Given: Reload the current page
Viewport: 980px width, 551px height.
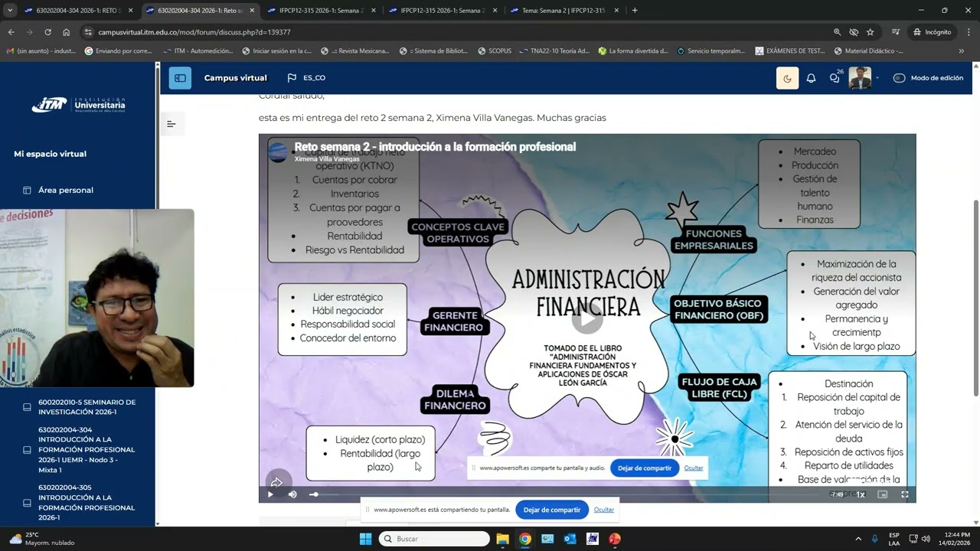Looking at the screenshot, I should point(47,32).
